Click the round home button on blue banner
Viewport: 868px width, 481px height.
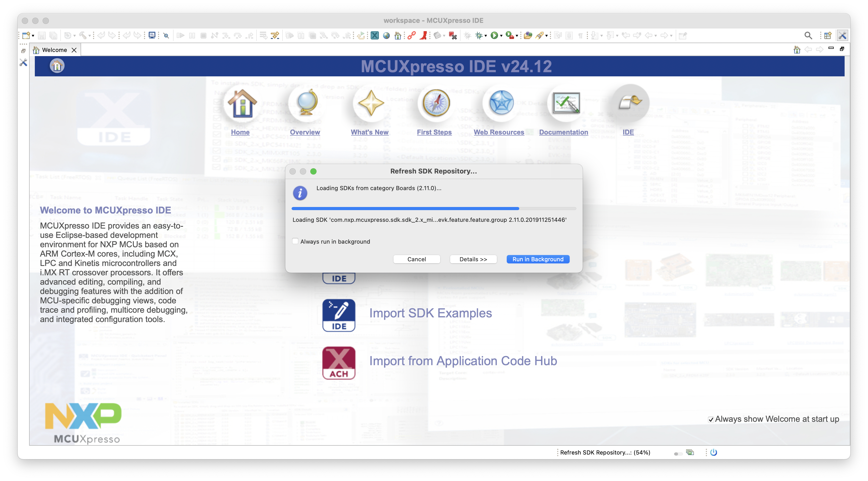click(x=57, y=66)
